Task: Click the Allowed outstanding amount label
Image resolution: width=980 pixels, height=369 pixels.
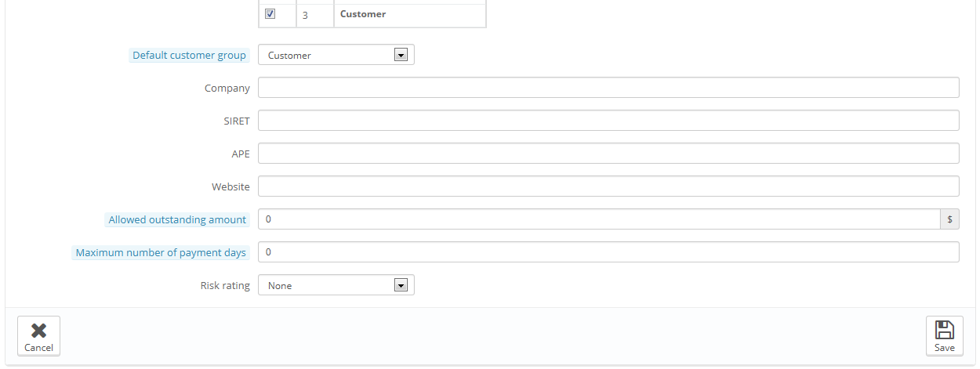Action: click(x=177, y=219)
